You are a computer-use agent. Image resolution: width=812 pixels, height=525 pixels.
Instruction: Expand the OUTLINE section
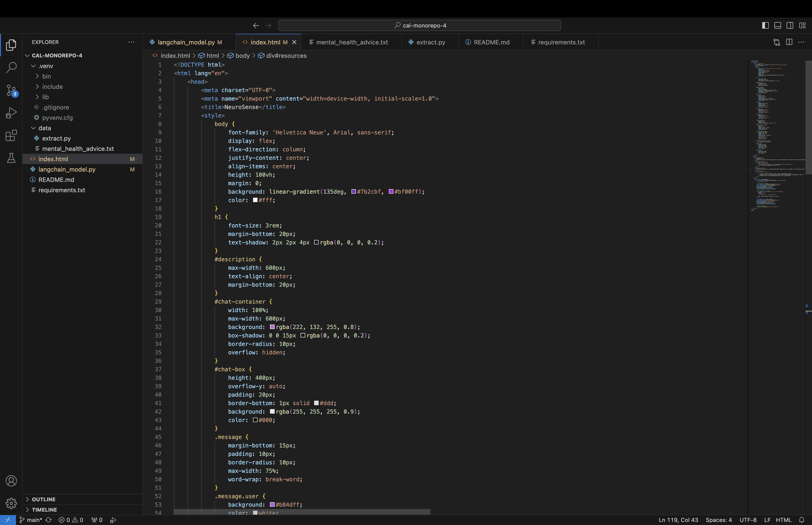click(44, 499)
